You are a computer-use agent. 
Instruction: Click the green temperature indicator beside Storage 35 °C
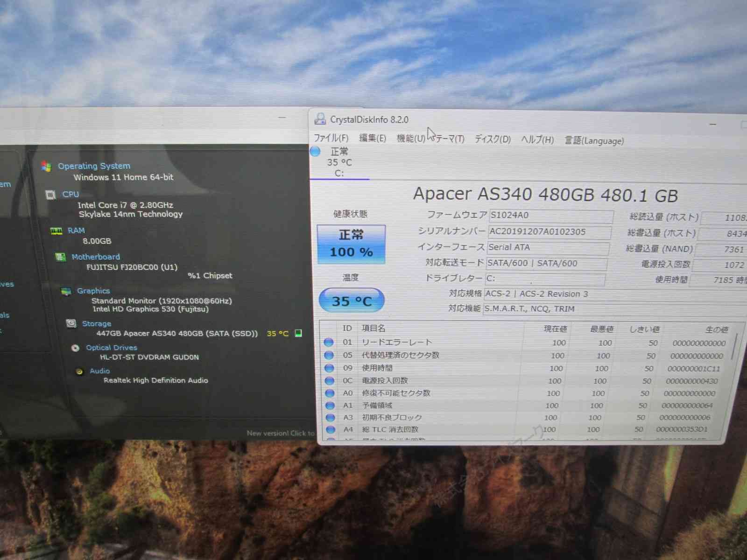click(298, 333)
